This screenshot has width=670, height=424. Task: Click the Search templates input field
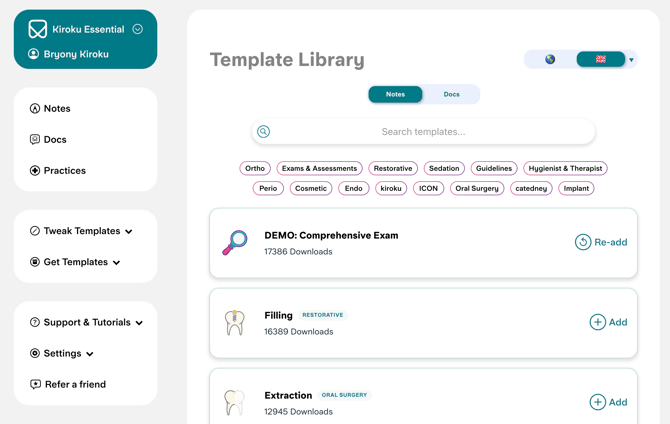[x=424, y=132]
